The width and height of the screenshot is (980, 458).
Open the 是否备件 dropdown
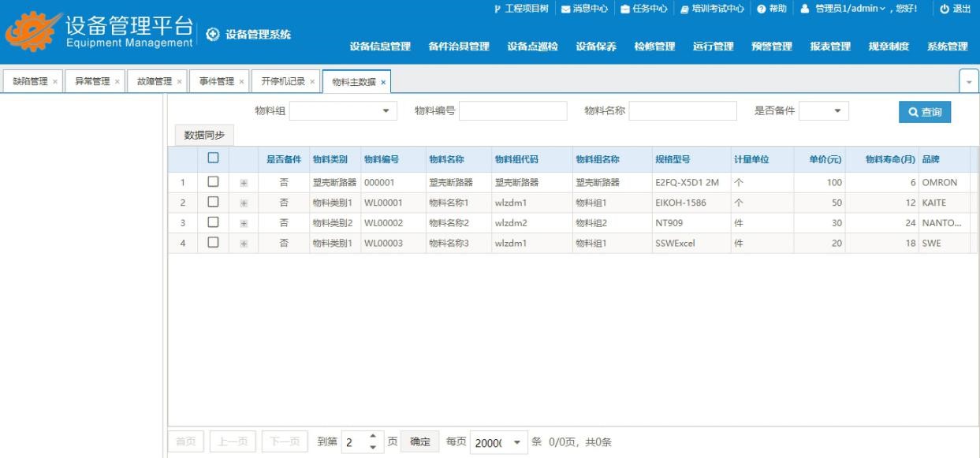[836, 112]
